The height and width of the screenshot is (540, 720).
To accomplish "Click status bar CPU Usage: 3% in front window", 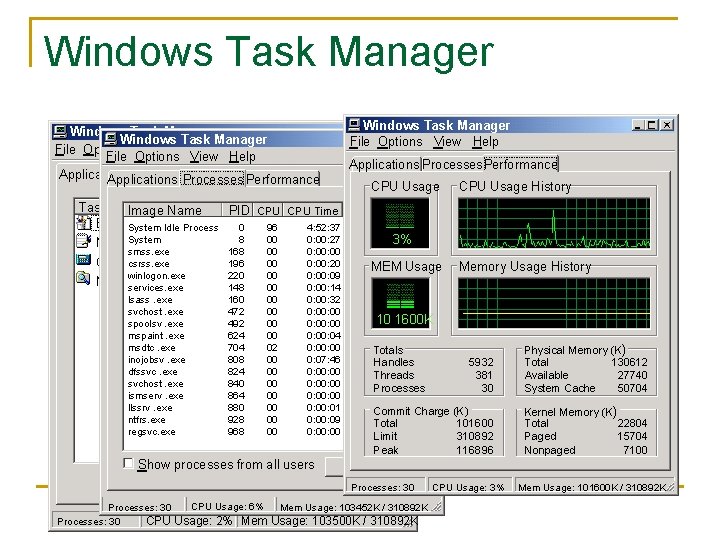I will pyautogui.click(x=468, y=487).
